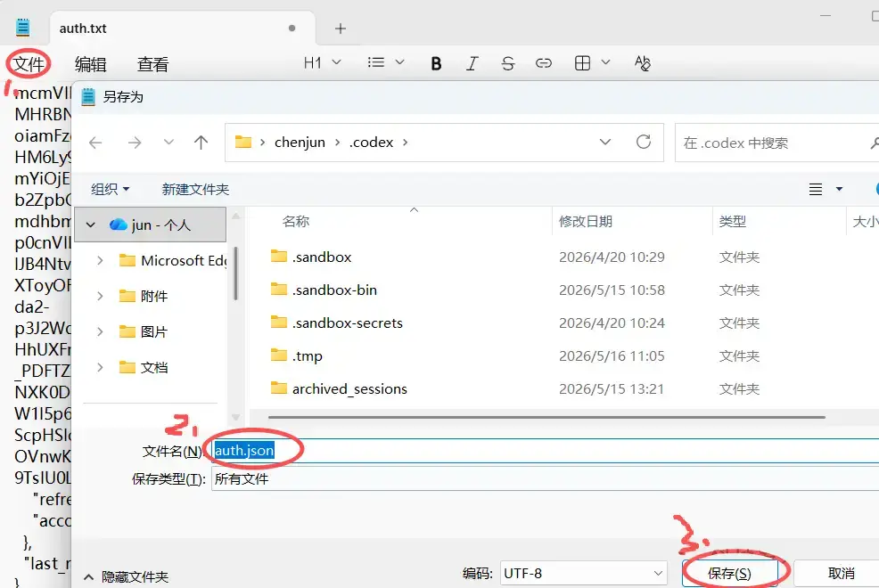Open recent locations dropdown chevron
Viewport: 879px width, 588px height.
coord(168,143)
